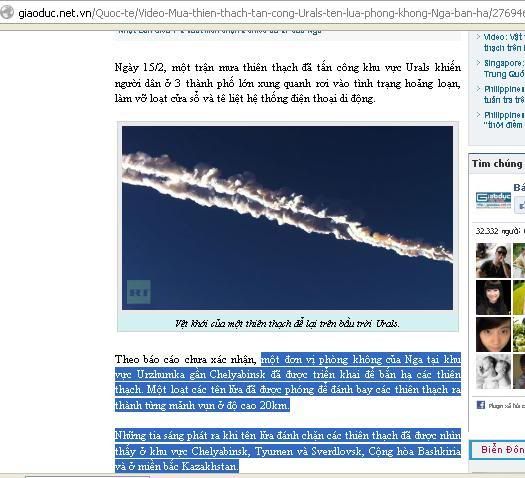This screenshot has width=525, height=478.
Task: Click arrow bullet before the 'tuần tra' Philippines headline
Action: pos(478,89)
